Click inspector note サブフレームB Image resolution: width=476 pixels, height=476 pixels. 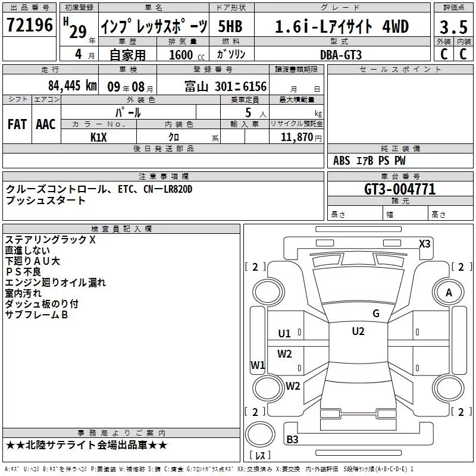point(36,315)
